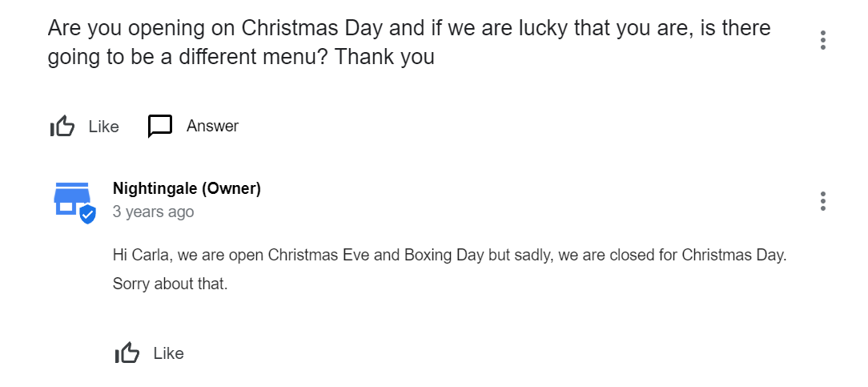The width and height of the screenshot is (868, 387).
Task: Hit the thumbs-up icon under owner's reply
Action: (x=127, y=353)
